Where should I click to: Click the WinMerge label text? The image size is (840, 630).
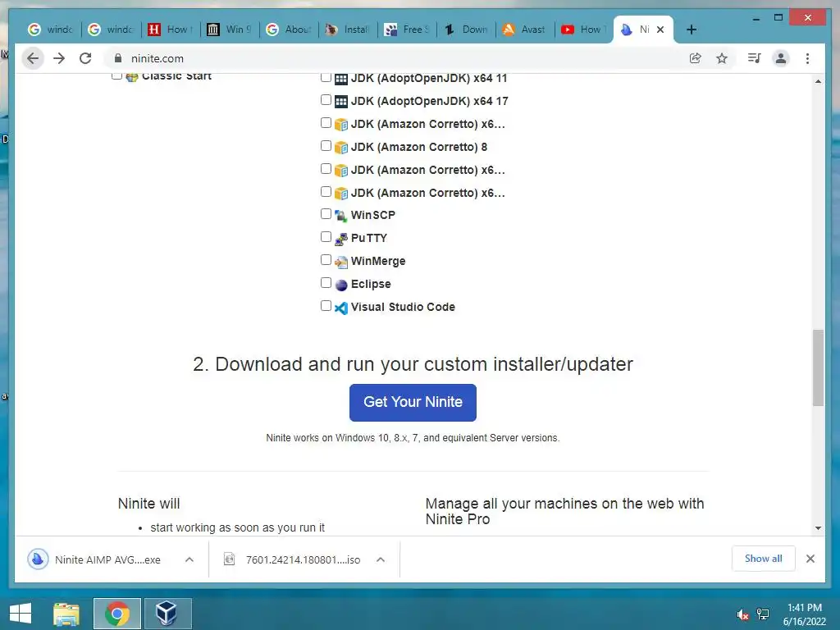[x=378, y=261]
